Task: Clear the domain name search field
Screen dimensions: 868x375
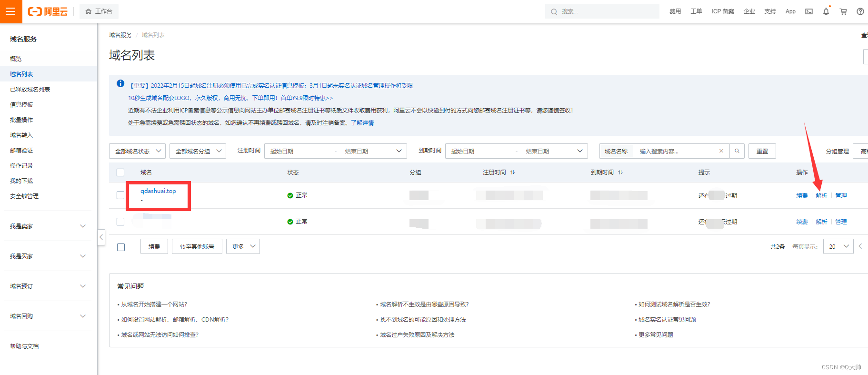Action: pyautogui.click(x=721, y=151)
